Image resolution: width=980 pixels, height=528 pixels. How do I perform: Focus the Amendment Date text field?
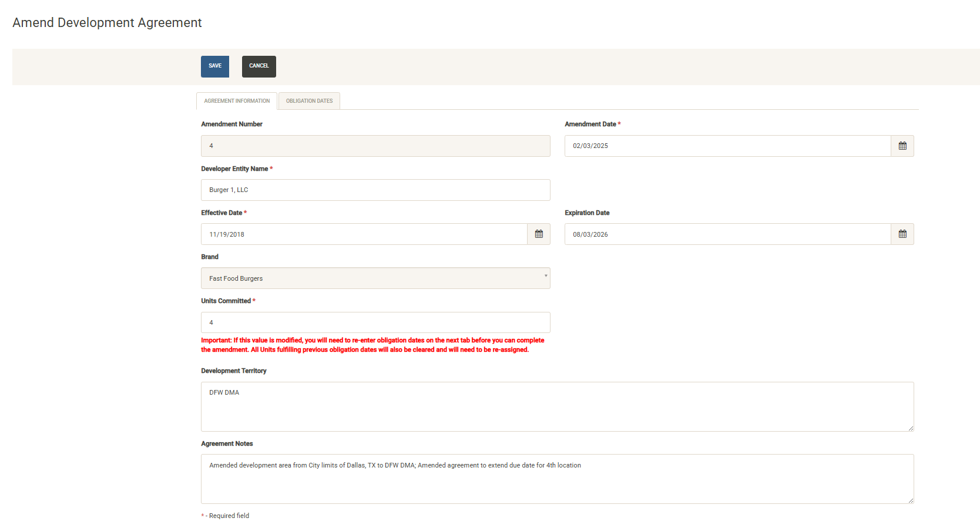click(x=727, y=146)
